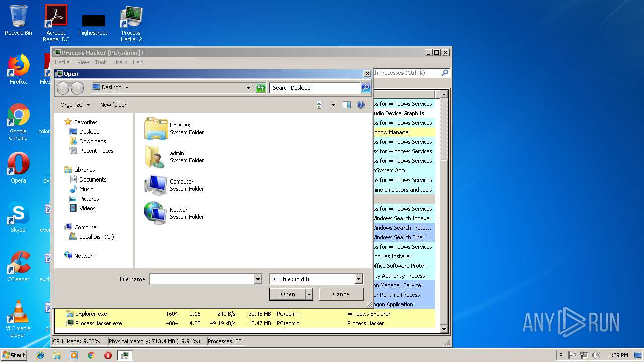Click Opera icon in taskbar

point(108,355)
